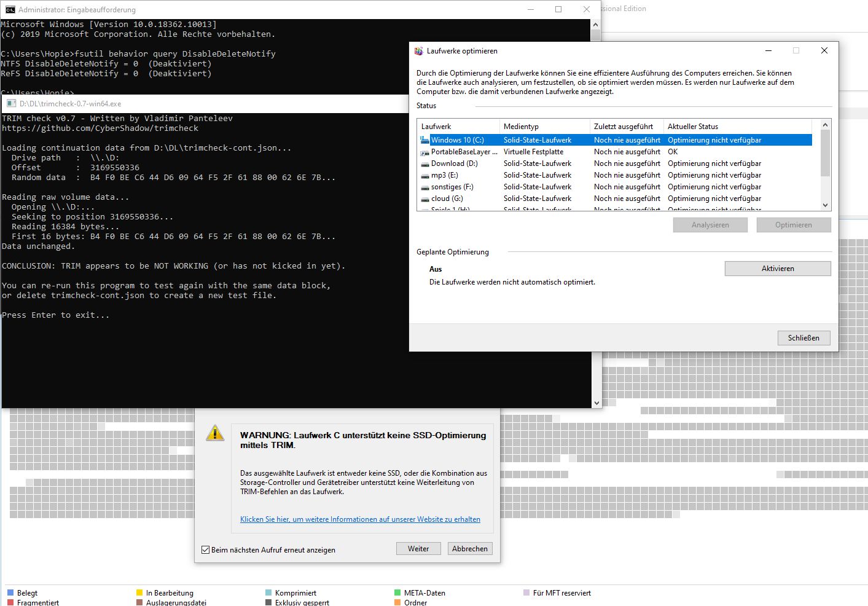Toggle 'Beim nächsten Aufruf erneut anzeigen' checkbox
This screenshot has height=606, width=868.
point(206,550)
